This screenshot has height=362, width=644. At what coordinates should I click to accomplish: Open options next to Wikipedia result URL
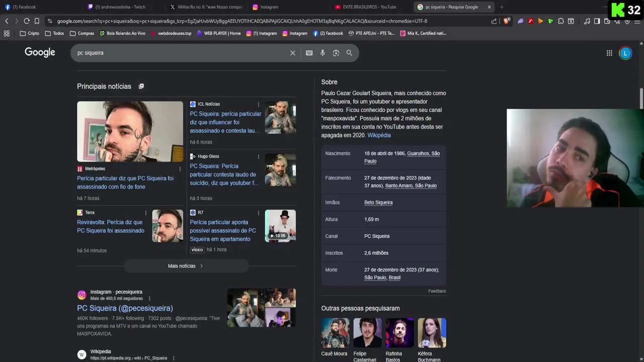[x=174, y=358]
